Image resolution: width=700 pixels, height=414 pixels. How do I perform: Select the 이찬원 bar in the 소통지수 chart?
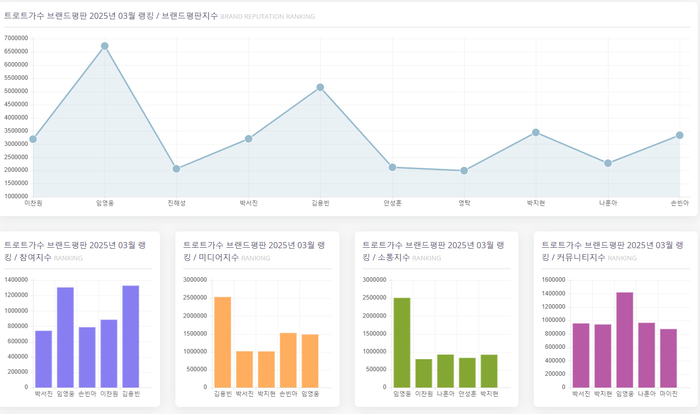[424, 373]
